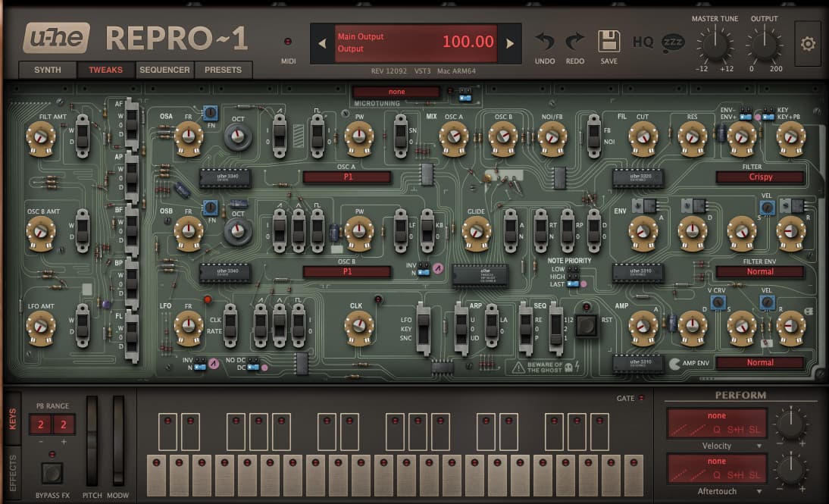Save preset with the floppy disk icon
Screen dimensions: 829x504
coord(608,41)
